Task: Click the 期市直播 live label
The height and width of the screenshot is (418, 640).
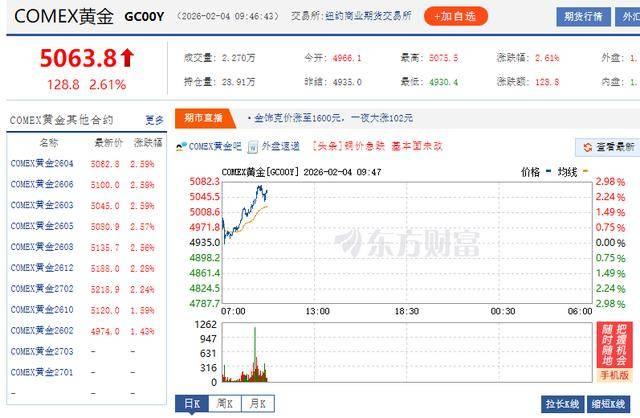Action: [204, 118]
